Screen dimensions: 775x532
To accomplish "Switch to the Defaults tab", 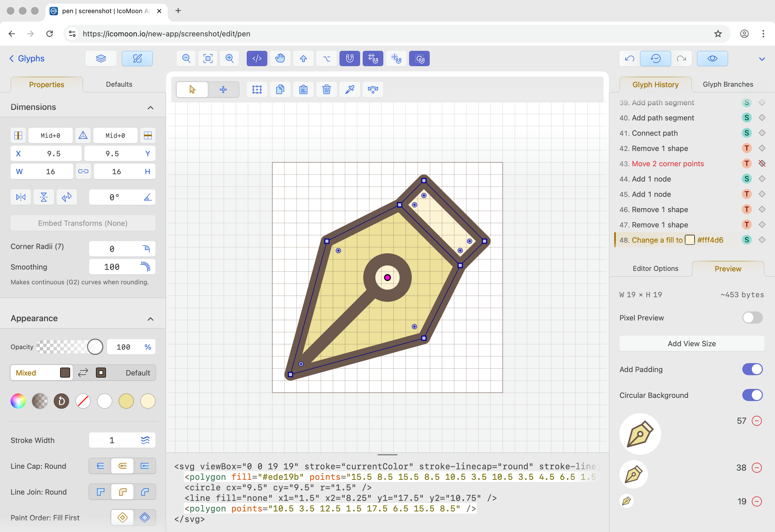I will coord(119,84).
